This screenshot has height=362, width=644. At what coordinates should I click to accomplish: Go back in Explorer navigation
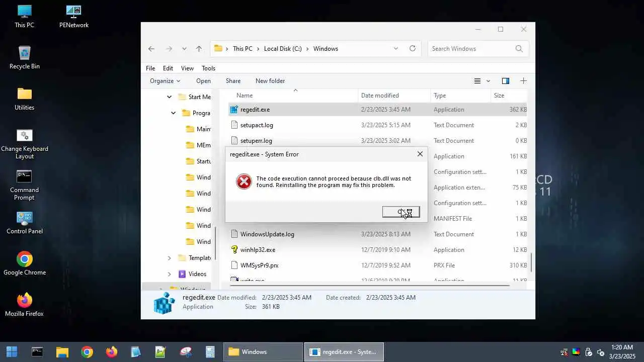pos(151,49)
